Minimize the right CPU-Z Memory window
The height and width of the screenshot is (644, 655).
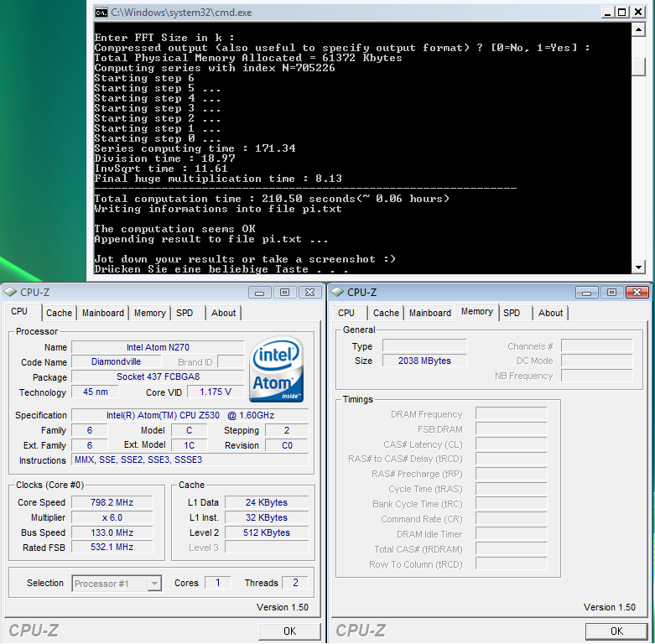coord(587,293)
